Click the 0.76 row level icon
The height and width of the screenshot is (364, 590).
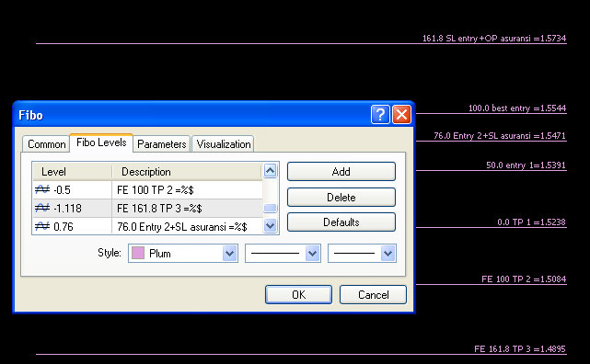[42, 226]
